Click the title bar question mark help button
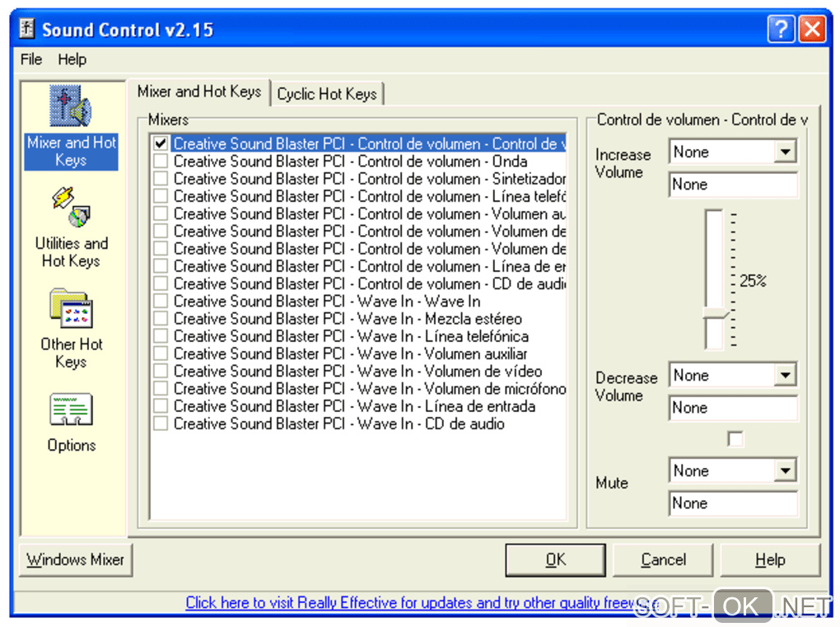Viewport: 840px width, 627px height. tap(781, 29)
